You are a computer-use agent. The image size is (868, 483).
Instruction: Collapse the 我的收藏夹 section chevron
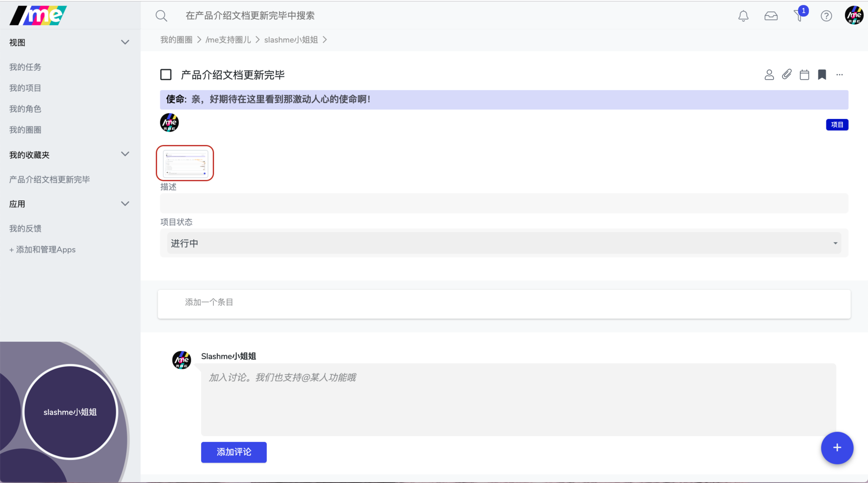[x=125, y=154]
